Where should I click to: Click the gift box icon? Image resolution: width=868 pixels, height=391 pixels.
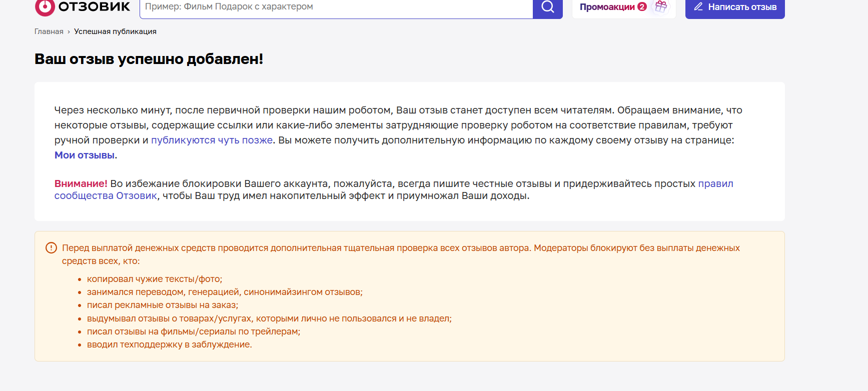(661, 6)
